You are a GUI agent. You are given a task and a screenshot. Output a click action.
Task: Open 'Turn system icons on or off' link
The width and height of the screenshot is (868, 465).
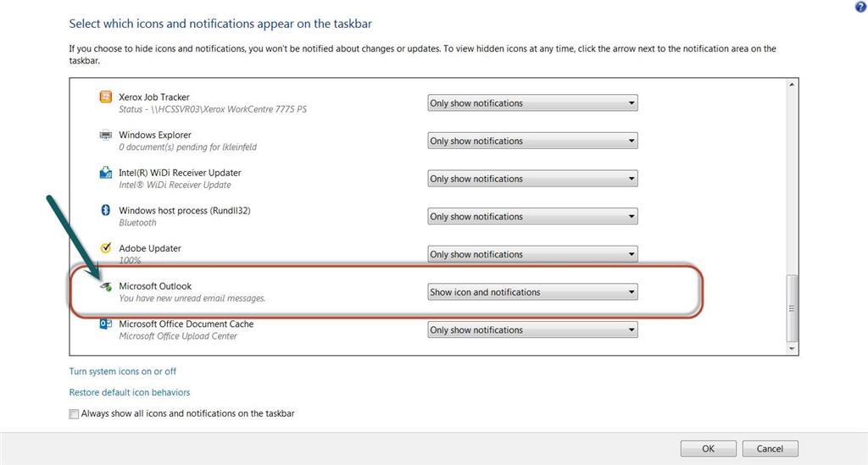click(x=122, y=372)
